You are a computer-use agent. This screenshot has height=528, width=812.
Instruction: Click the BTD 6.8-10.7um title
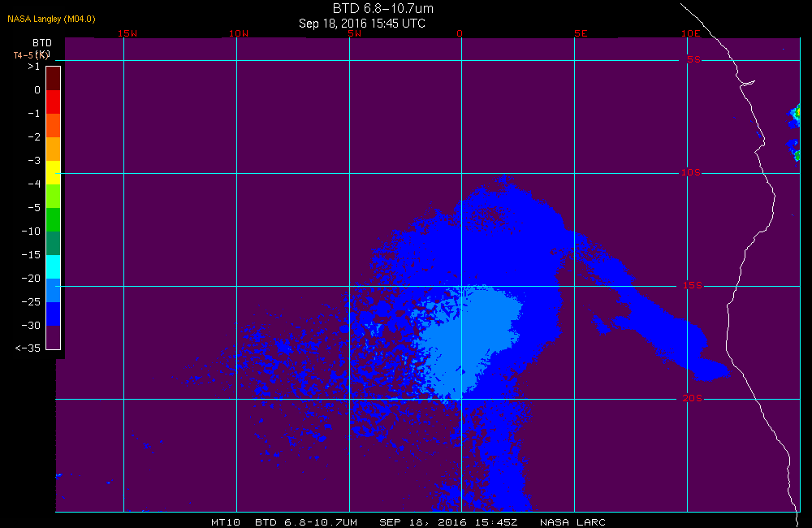click(x=382, y=8)
